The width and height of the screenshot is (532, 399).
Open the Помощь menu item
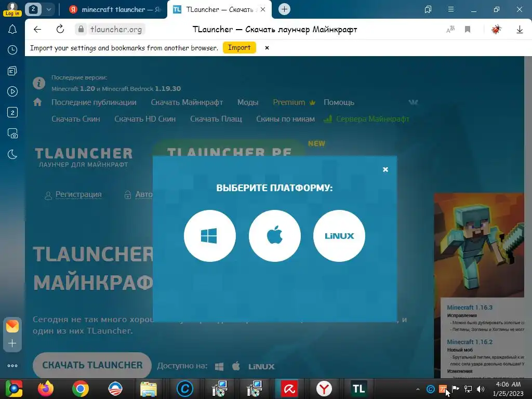[x=339, y=102]
